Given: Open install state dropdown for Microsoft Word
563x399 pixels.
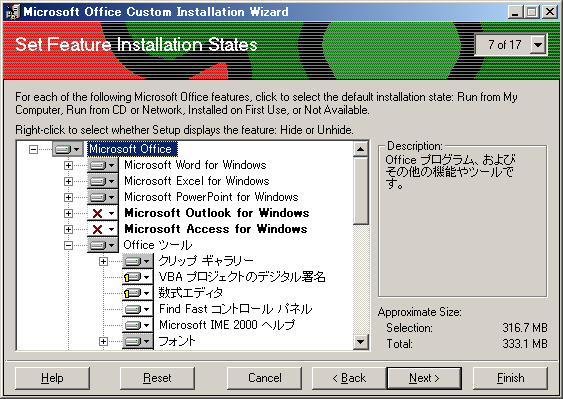Looking at the screenshot, I should tap(103, 165).
